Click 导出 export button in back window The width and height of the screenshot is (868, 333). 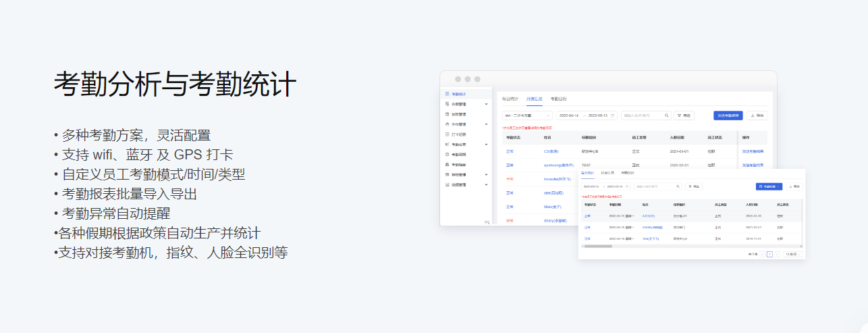point(757,116)
